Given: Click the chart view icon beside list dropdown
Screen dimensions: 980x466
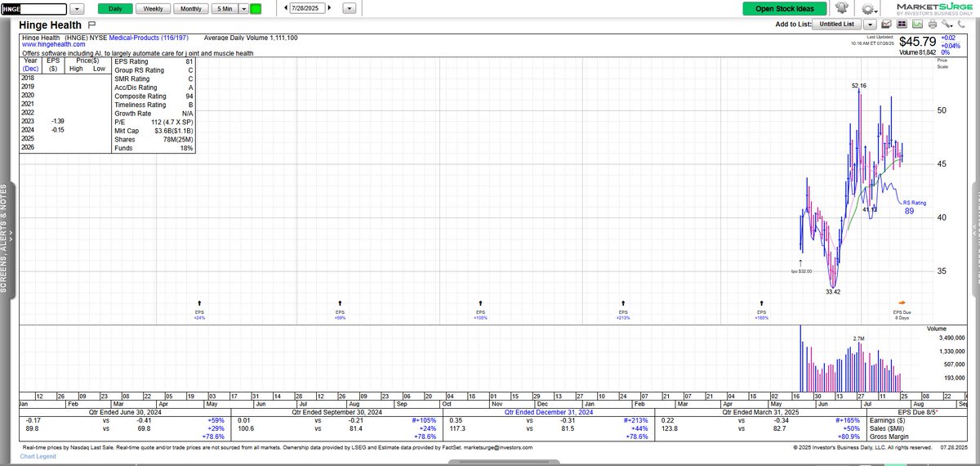Looking at the screenshot, I should click(886, 25).
